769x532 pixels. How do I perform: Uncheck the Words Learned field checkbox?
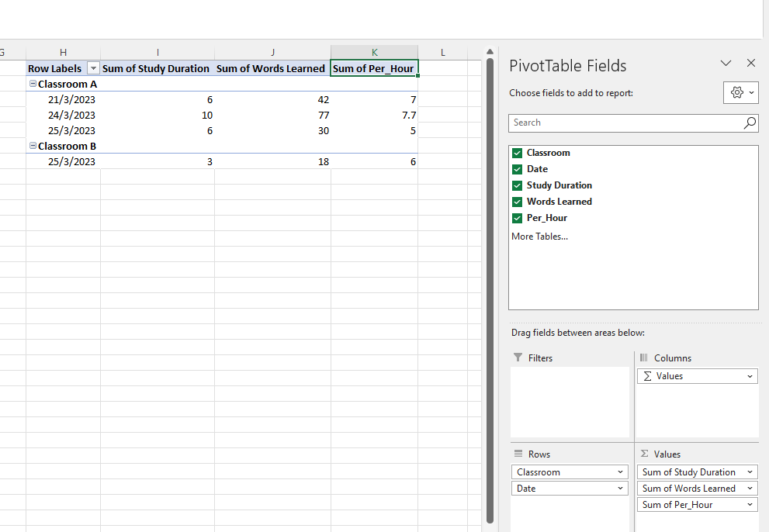[517, 202]
